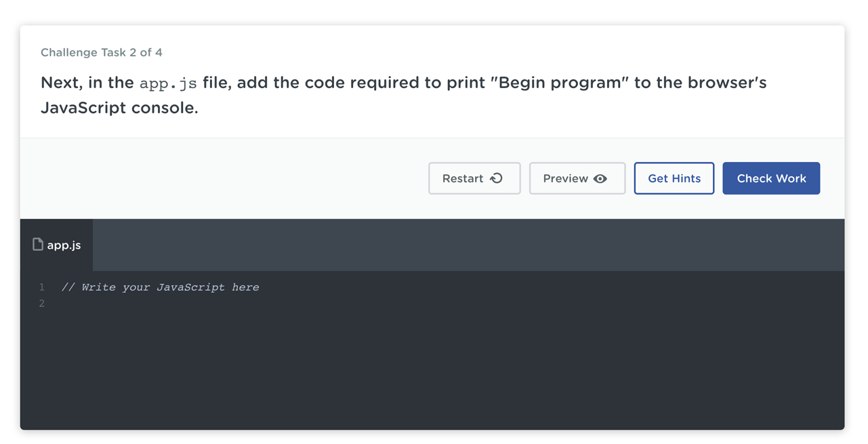
Task: Click the eye icon in Preview
Action: coord(600,179)
